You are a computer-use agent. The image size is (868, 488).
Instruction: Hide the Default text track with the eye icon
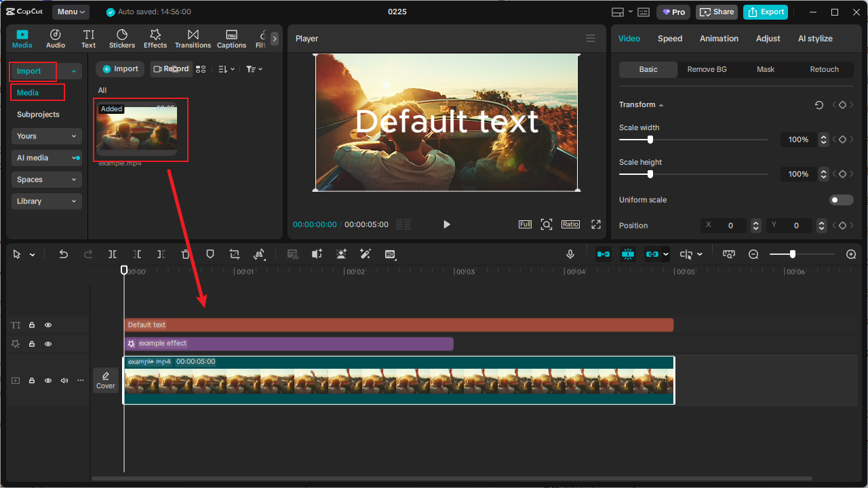(x=48, y=325)
